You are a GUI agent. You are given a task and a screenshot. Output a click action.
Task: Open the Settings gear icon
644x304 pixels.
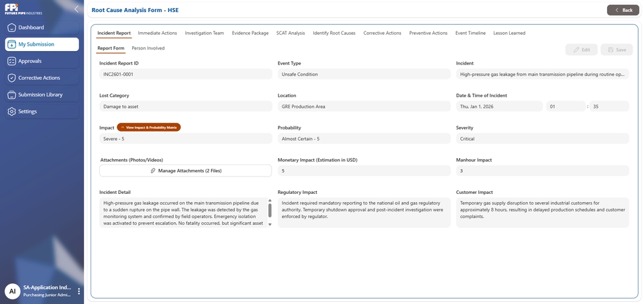(x=11, y=111)
